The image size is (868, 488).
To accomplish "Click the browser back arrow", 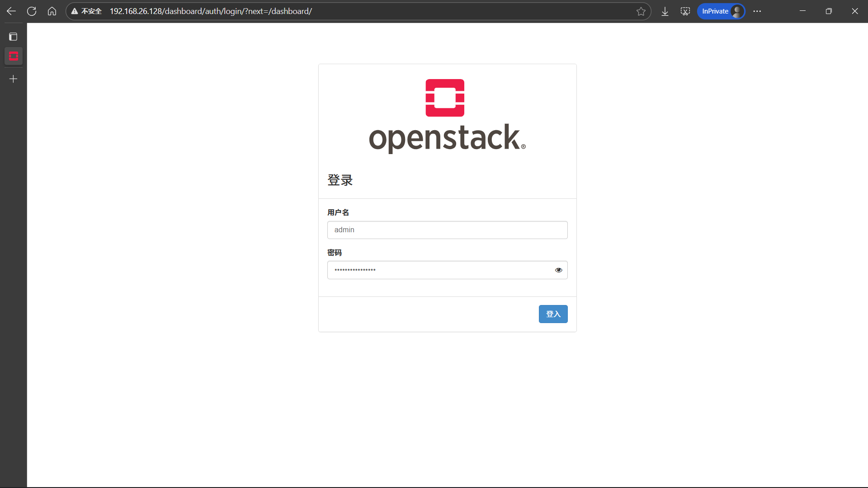I will tap(11, 11).
